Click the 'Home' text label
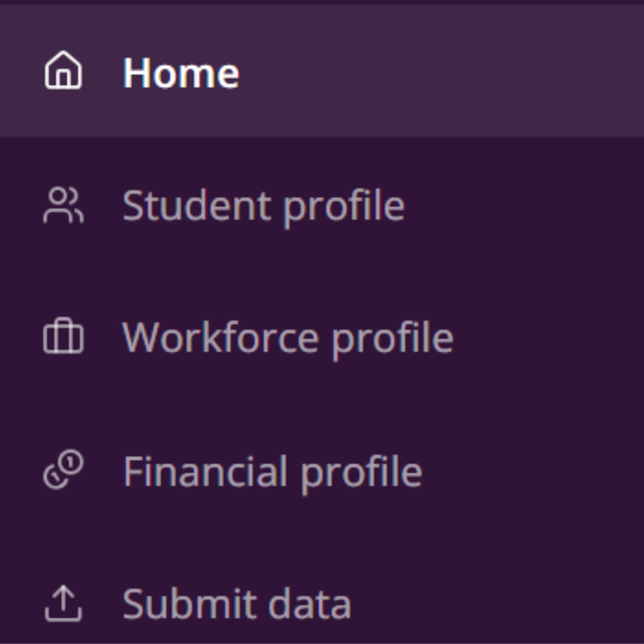Image resolution: width=644 pixels, height=644 pixels. click(x=181, y=73)
